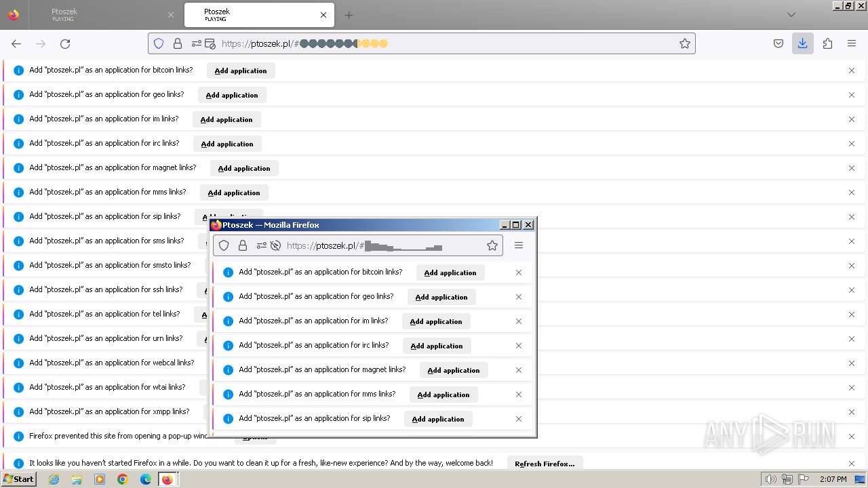This screenshot has height=488, width=868.
Task: Reload the page in the main window
Action: pyautogui.click(x=65, y=43)
